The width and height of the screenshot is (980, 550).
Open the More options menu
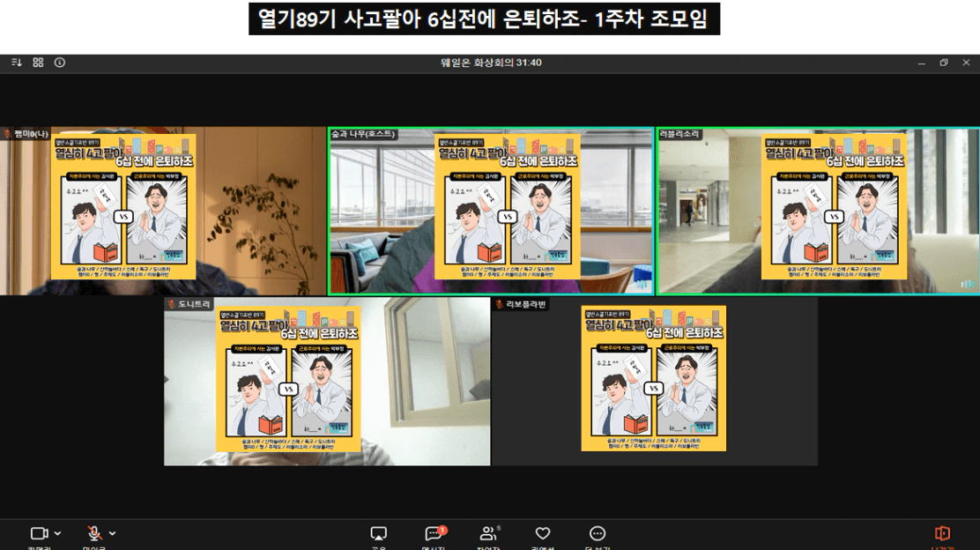597,533
